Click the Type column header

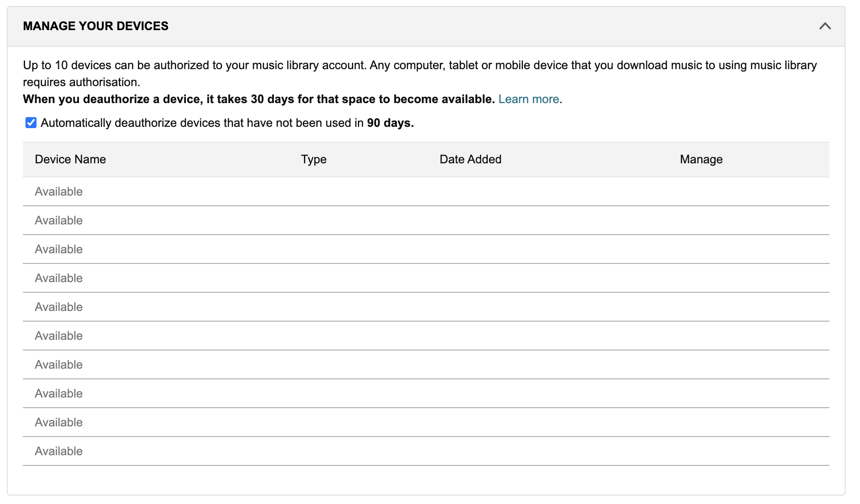click(x=314, y=160)
